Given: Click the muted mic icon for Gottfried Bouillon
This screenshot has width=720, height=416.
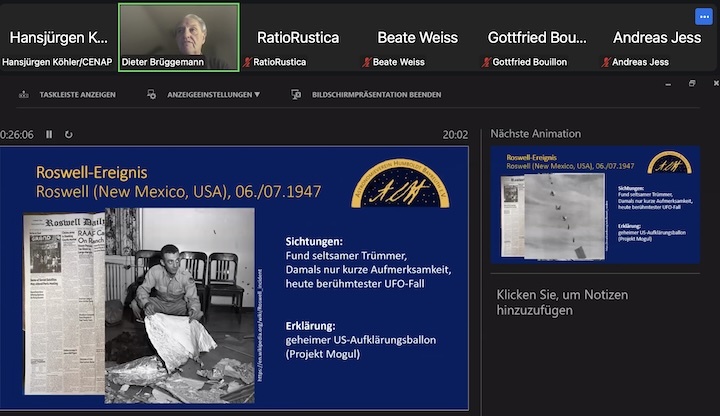Looking at the screenshot, I should pyautogui.click(x=487, y=62).
